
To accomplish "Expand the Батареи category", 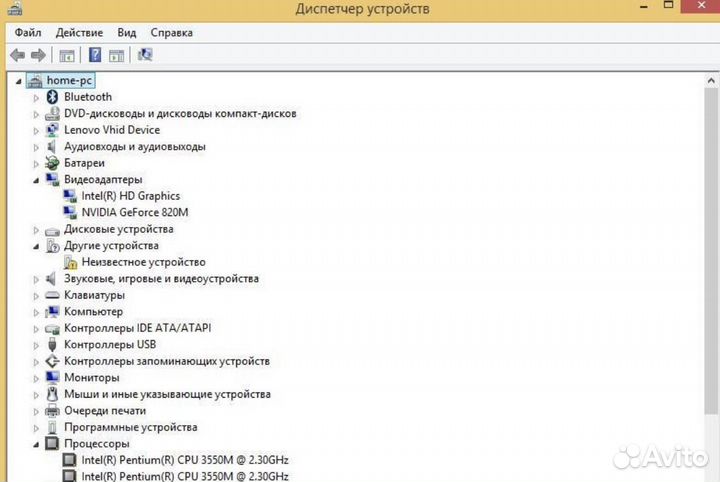I will pos(36,164).
